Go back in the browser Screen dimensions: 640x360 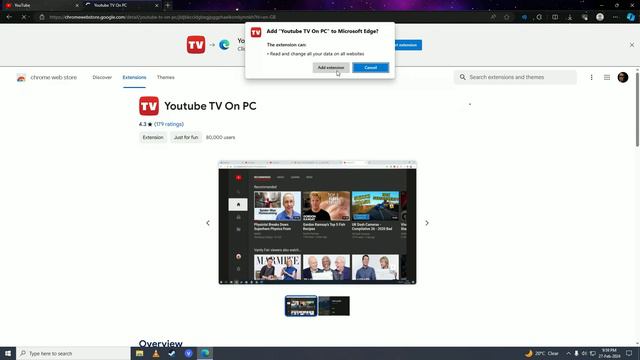9,17
